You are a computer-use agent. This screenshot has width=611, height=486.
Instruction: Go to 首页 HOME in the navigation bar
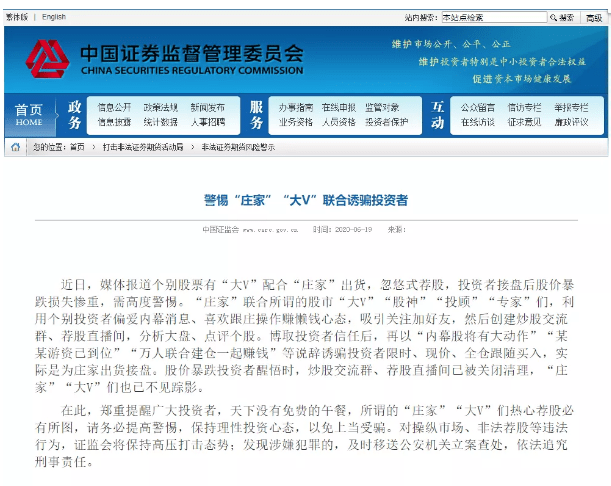click(x=29, y=115)
